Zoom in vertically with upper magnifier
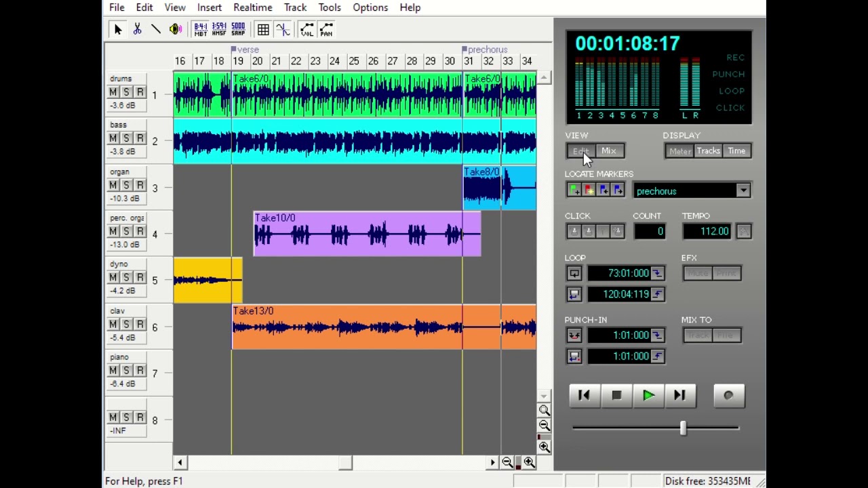The width and height of the screenshot is (868, 488). click(545, 411)
